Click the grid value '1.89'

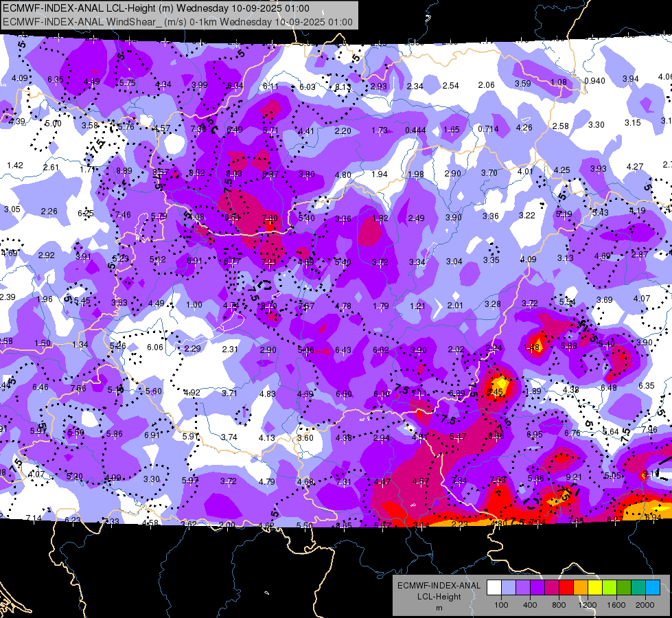pyautogui.click(x=533, y=391)
